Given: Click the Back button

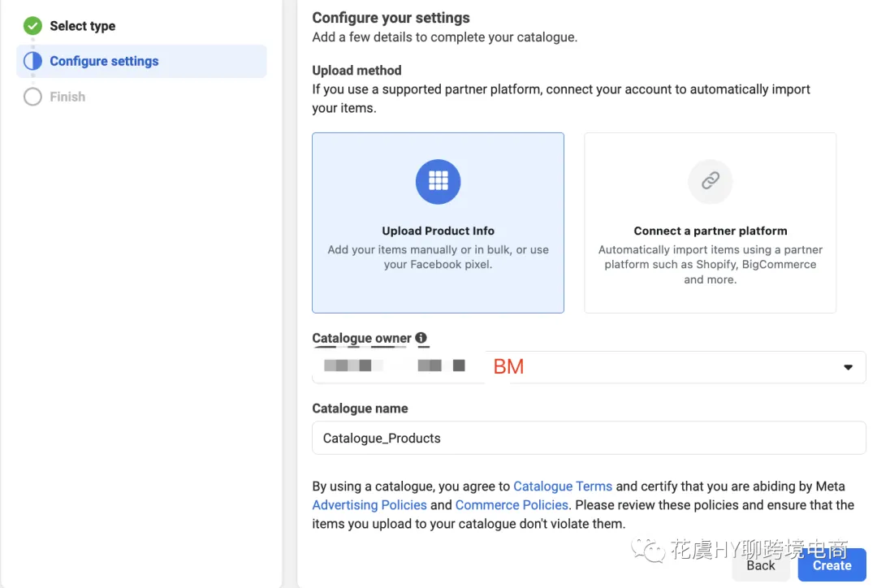Looking at the screenshot, I should [x=761, y=565].
